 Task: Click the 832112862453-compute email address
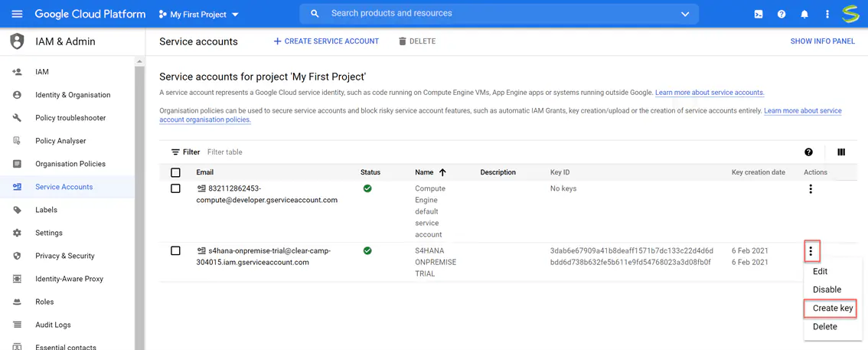[267, 195]
